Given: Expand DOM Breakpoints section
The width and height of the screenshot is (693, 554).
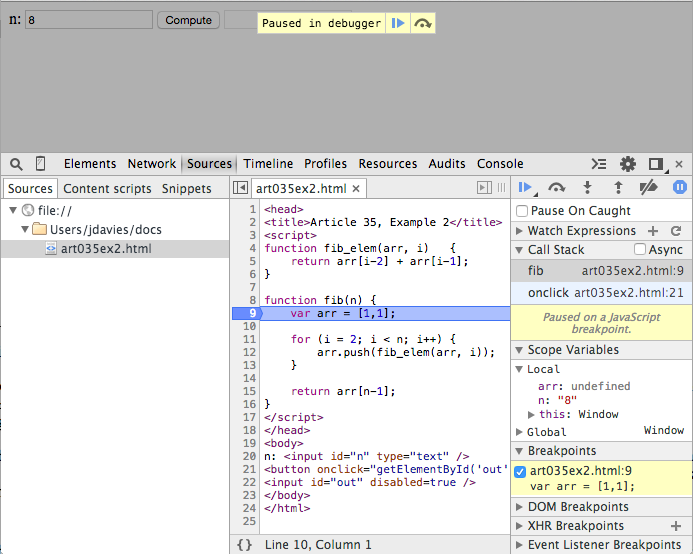Looking at the screenshot, I should pos(519,507).
